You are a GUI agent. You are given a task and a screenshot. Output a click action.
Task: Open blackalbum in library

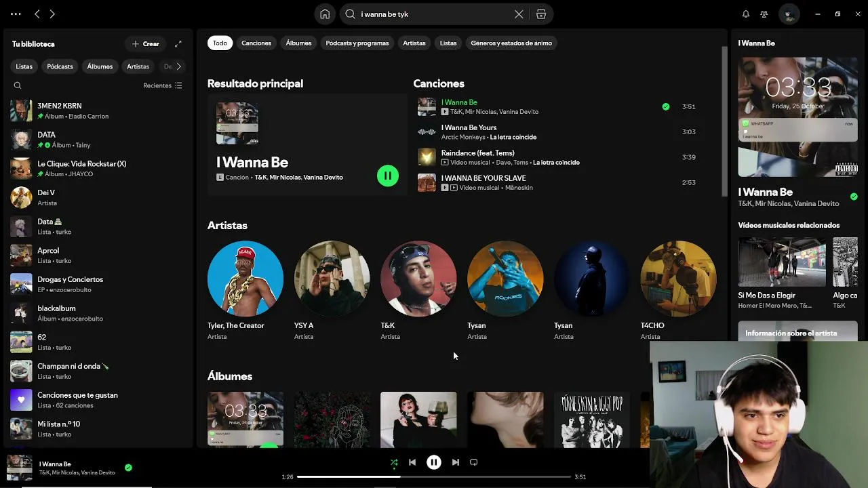click(98, 313)
